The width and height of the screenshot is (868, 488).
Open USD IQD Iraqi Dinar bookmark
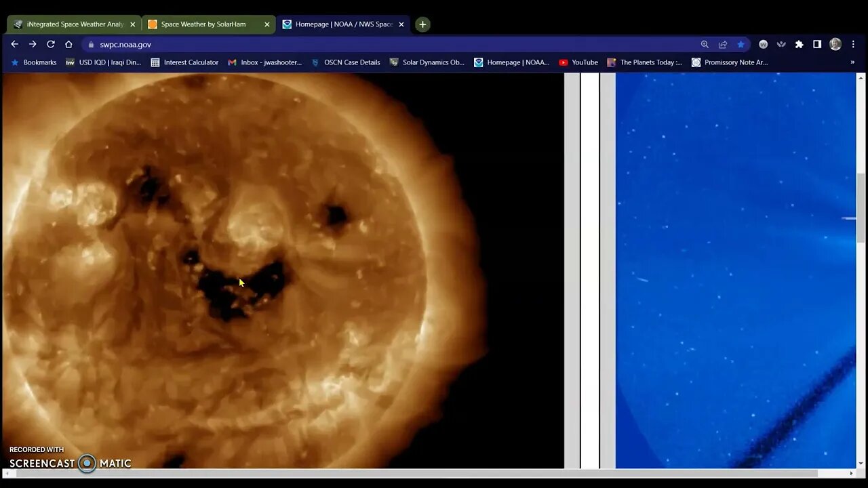103,62
